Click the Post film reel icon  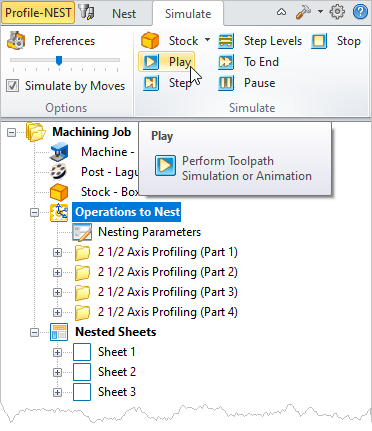click(59, 172)
